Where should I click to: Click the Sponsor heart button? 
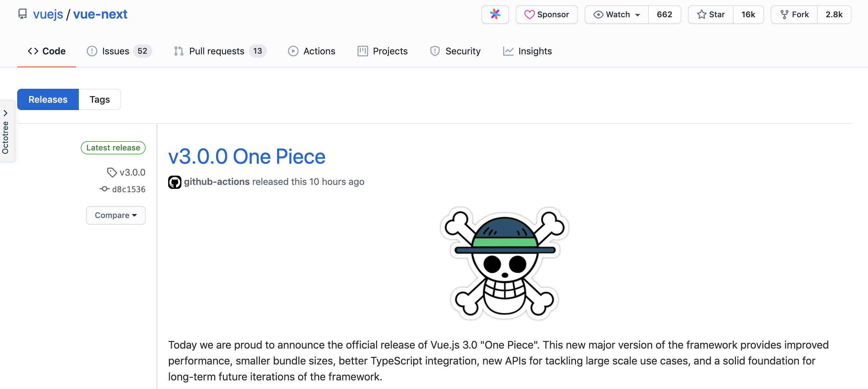[546, 14]
